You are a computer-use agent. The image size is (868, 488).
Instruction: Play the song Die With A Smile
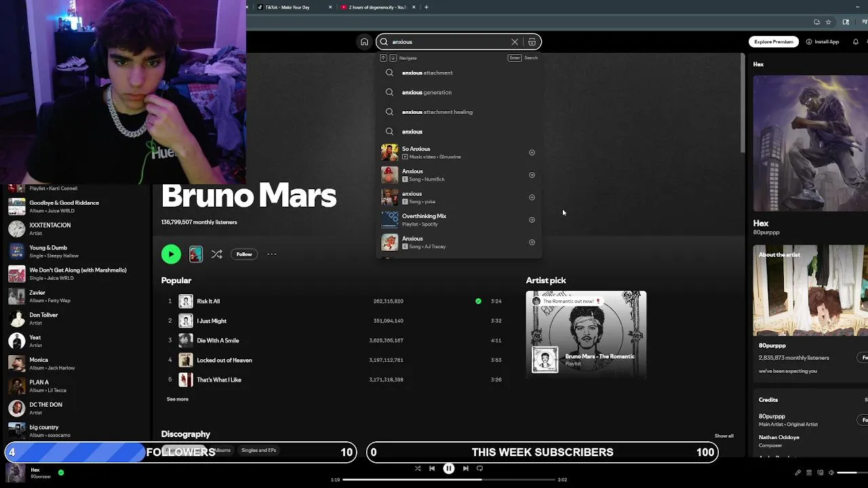coord(218,340)
